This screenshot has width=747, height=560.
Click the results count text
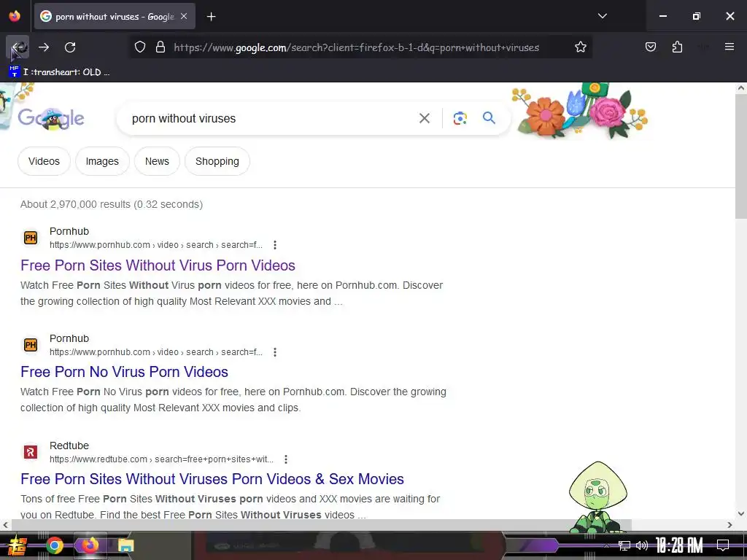click(x=112, y=204)
